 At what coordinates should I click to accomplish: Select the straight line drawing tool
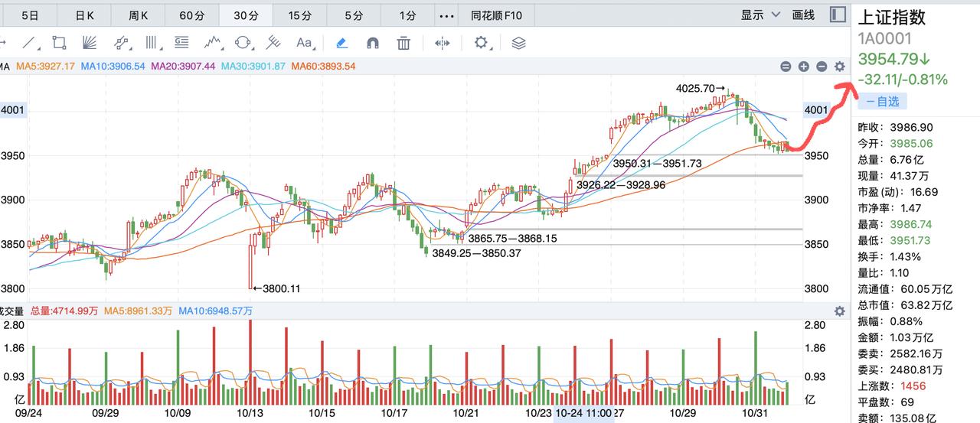pos(28,43)
